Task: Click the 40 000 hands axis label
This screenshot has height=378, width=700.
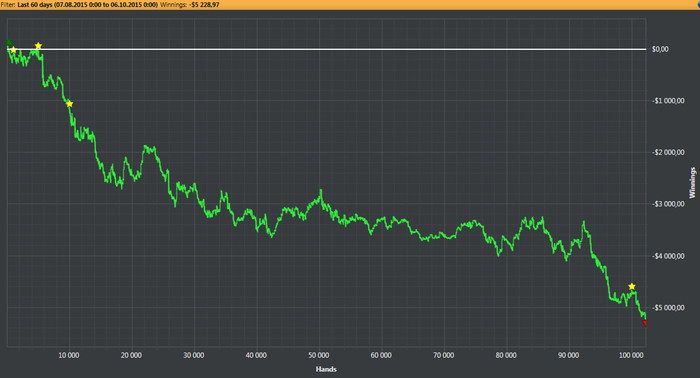Action: (x=256, y=355)
